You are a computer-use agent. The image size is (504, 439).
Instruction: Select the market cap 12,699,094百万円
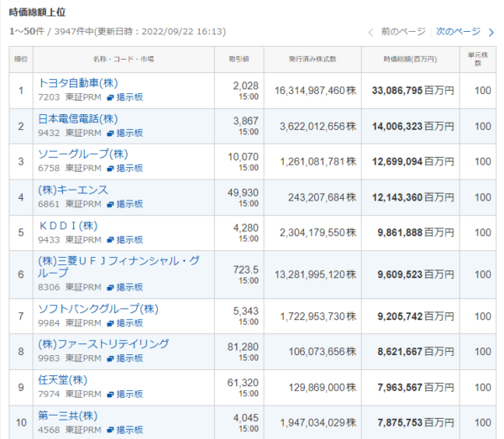coord(413,161)
